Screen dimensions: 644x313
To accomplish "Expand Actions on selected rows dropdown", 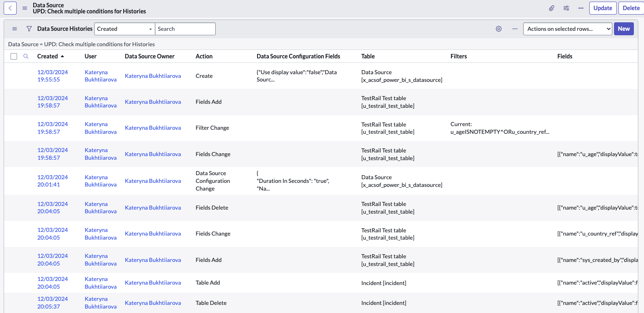I will pyautogui.click(x=567, y=29).
